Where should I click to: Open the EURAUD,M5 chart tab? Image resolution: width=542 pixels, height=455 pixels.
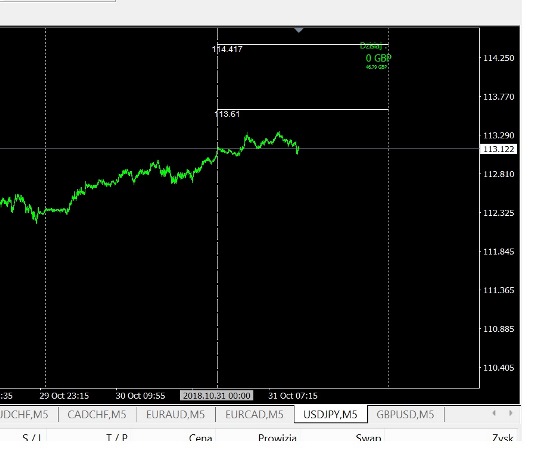(176, 414)
